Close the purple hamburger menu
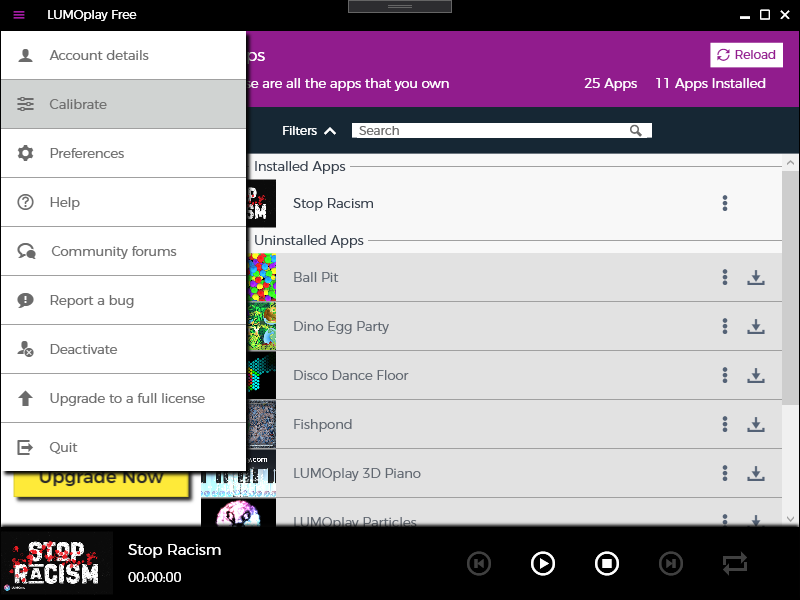The image size is (800, 600). 19,15
